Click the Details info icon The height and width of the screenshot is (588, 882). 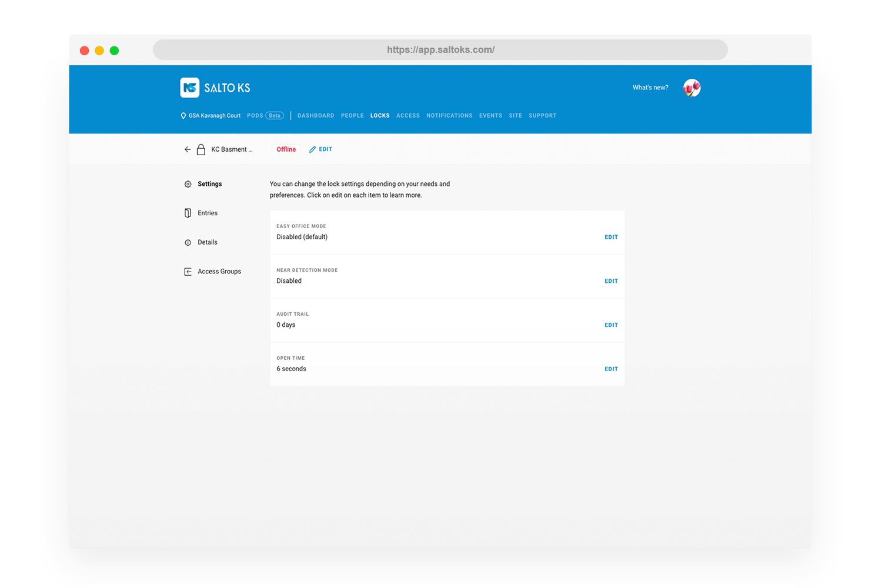188,242
